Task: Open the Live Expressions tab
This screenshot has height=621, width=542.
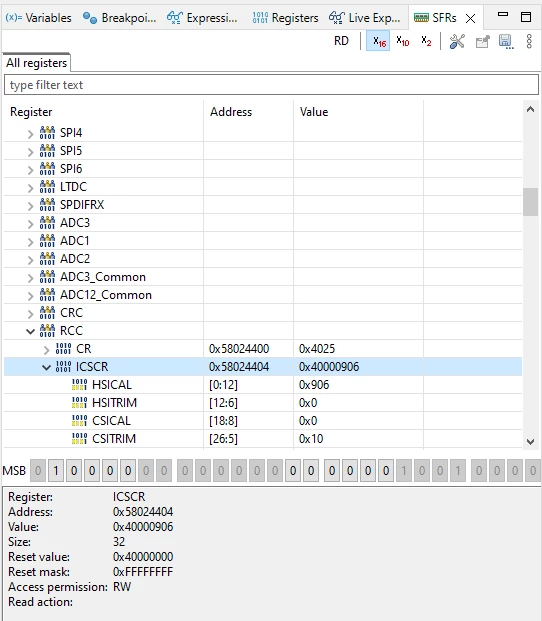Action: tap(365, 18)
